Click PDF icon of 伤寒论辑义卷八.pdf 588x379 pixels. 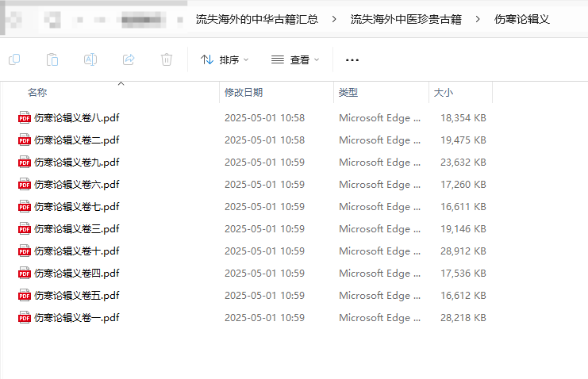pyautogui.click(x=25, y=118)
